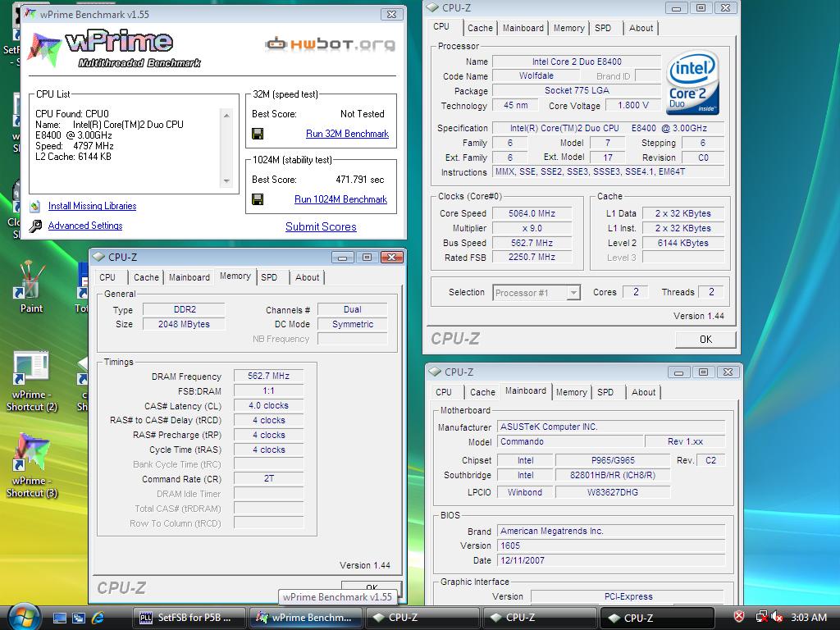Click Install Missing Libraries link
The image size is (840, 630).
coord(92,206)
